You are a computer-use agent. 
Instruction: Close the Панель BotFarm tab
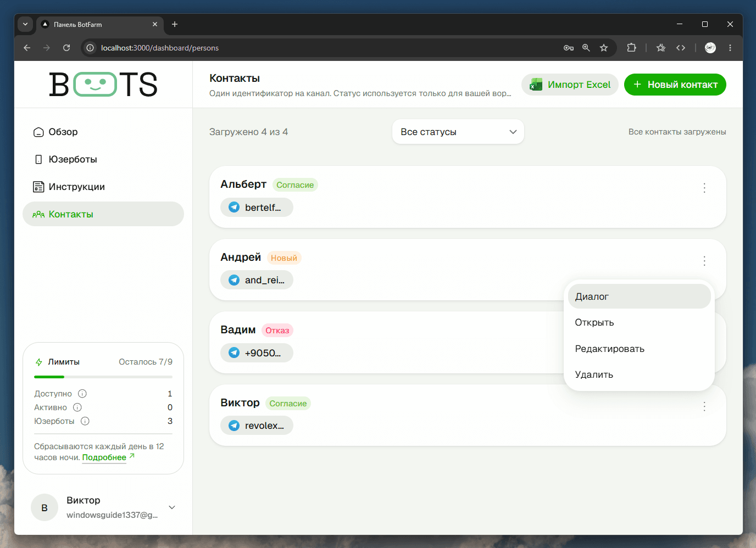(x=155, y=24)
